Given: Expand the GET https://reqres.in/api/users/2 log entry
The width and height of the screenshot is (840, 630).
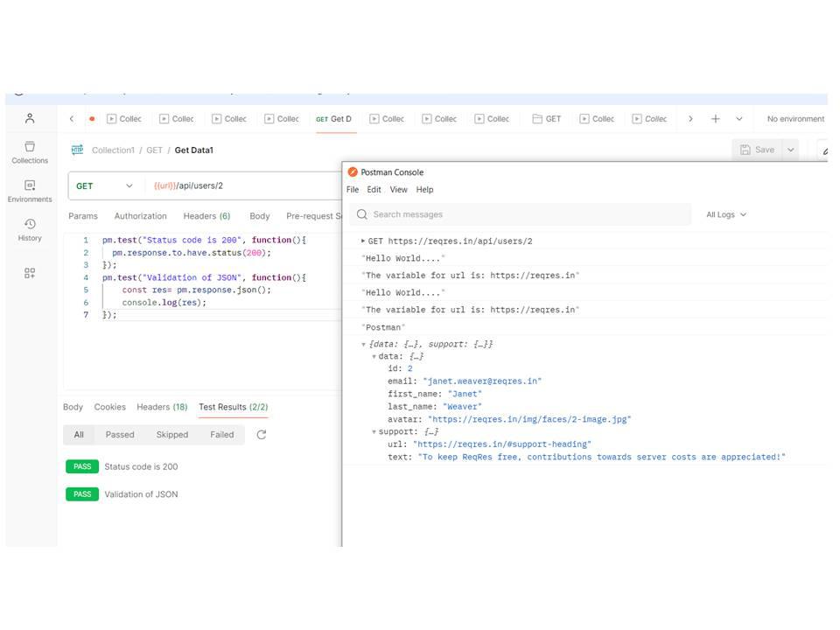Looking at the screenshot, I should coord(362,241).
